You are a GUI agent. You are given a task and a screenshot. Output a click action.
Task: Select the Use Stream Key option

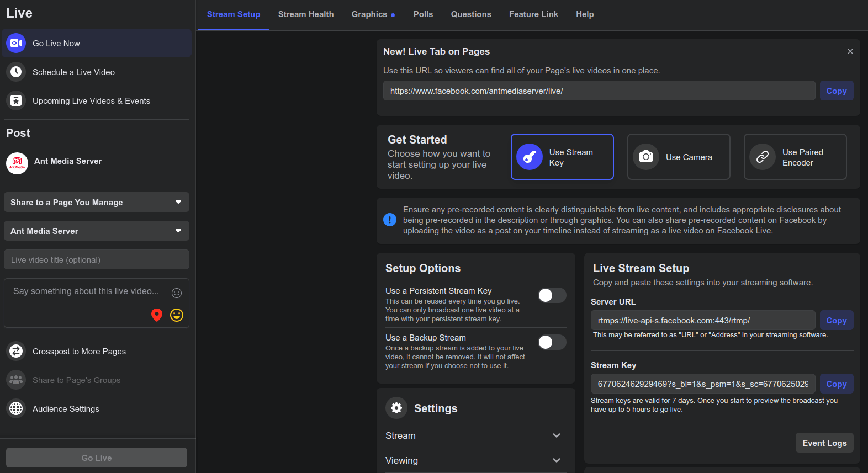[x=562, y=157]
